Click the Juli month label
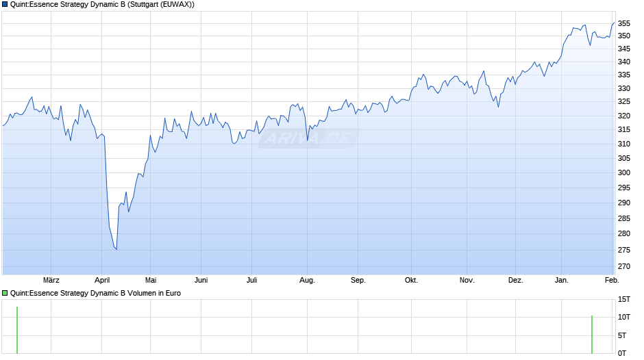The height and width of the screenshot is (360, 644). tap(251, 280)
